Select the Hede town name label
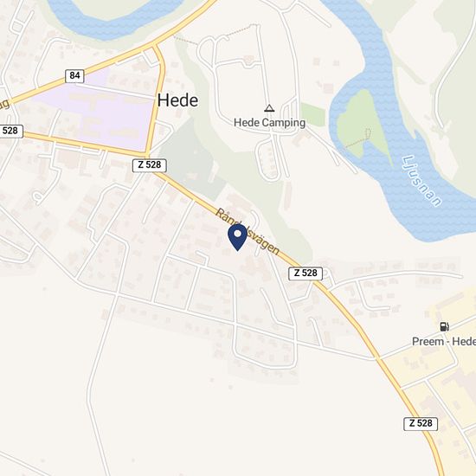The height and width of the screenshot is (476, 476). (178, 100)
